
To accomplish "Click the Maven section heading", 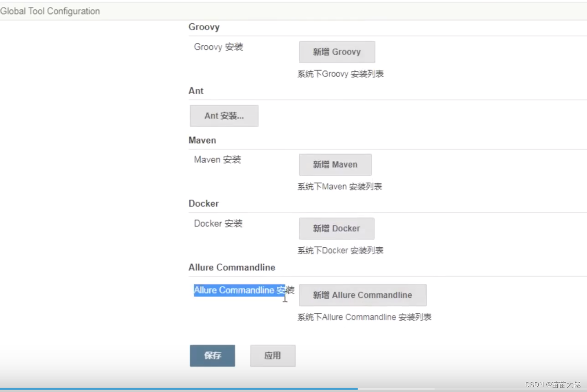I will 202,141.
